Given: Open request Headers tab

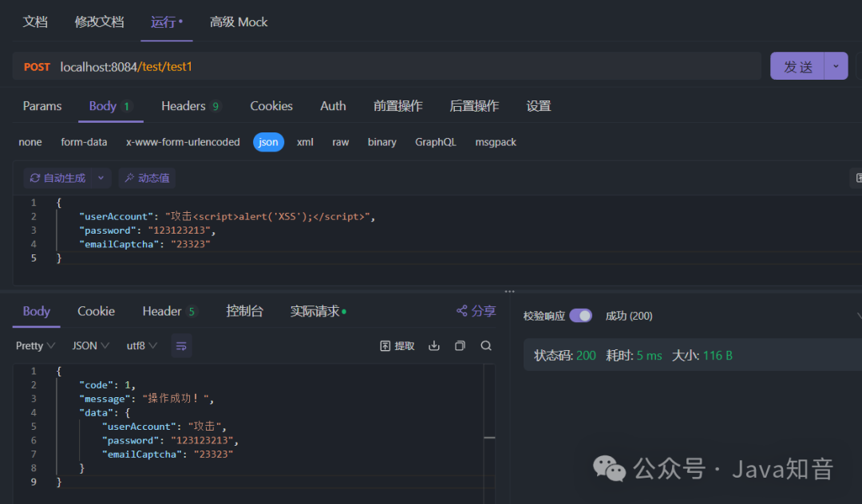Looking at the screenshot, I should click(191, 106).
